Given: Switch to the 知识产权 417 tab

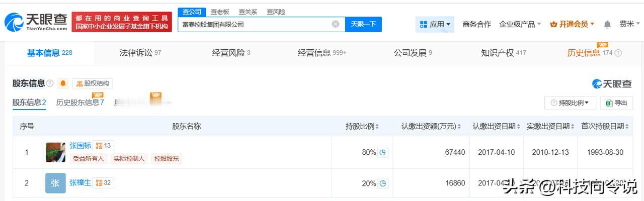Looking at the screenshot, I should click(504, 53).
